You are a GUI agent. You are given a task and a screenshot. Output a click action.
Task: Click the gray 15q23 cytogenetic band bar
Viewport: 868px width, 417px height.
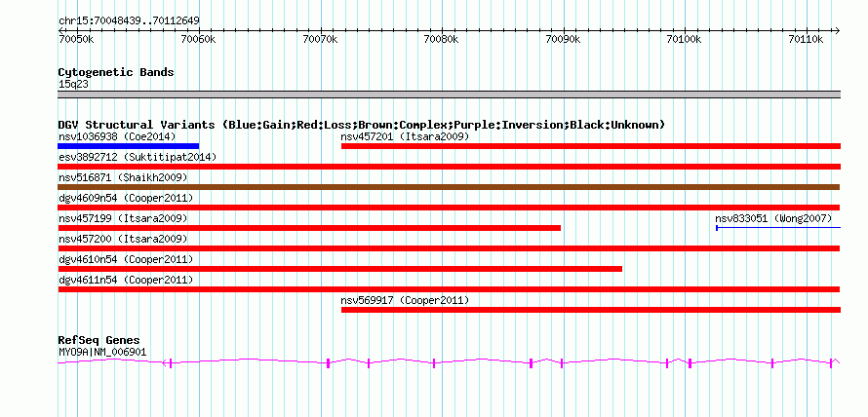pyautogui.click(x=449, y=94)
